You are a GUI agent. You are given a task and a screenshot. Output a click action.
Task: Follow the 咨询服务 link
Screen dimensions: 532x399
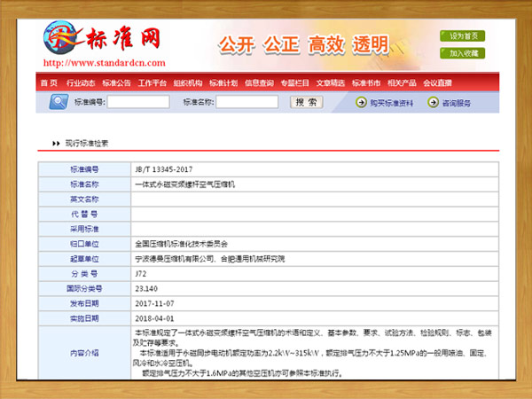(457, 103)
